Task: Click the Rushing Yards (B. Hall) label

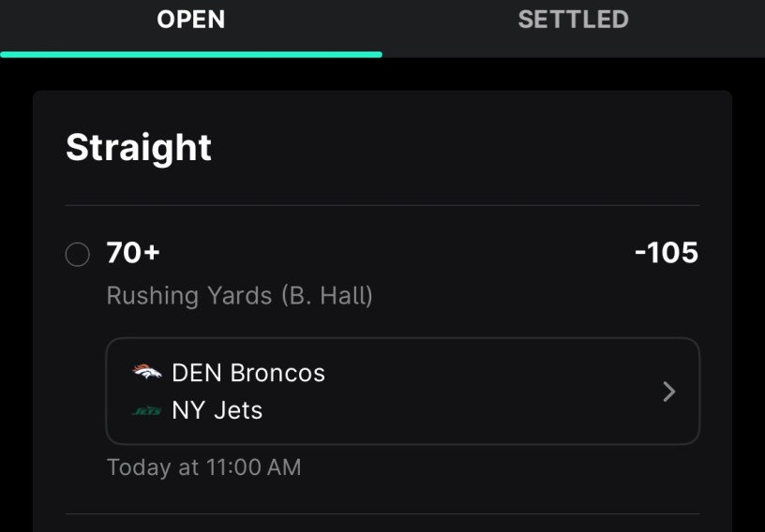Action: (x=239, y=296)
